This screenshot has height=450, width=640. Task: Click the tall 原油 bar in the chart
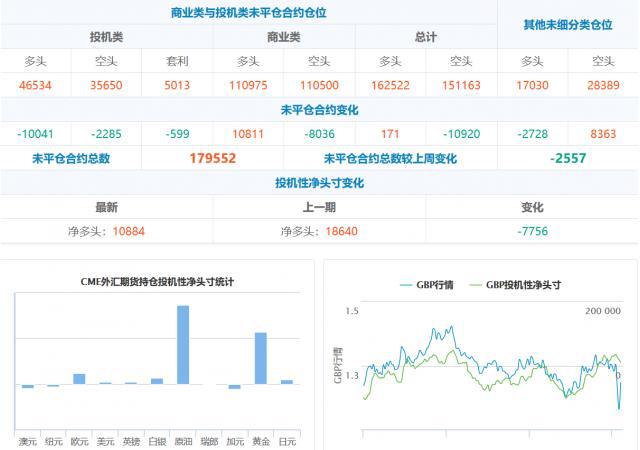click(x=183, y=345)
